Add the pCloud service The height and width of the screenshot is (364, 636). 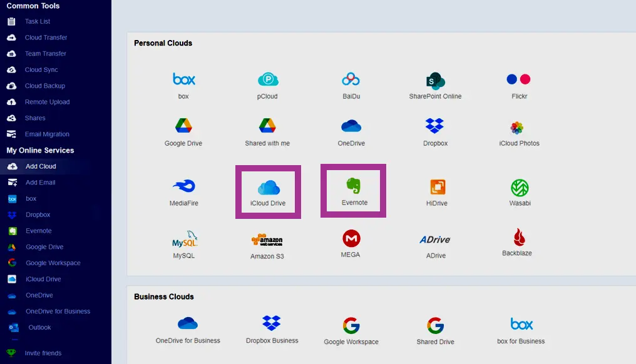(268, 80)
